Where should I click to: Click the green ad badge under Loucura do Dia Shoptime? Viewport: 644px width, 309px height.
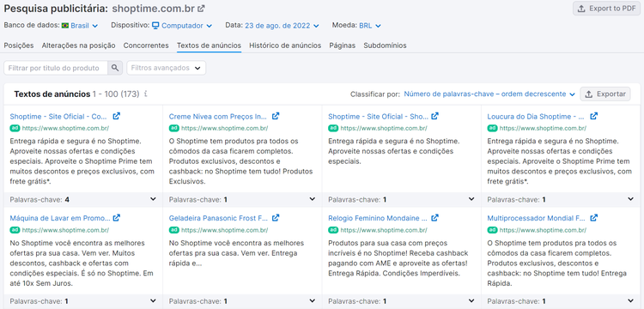(x=493, y=128)
